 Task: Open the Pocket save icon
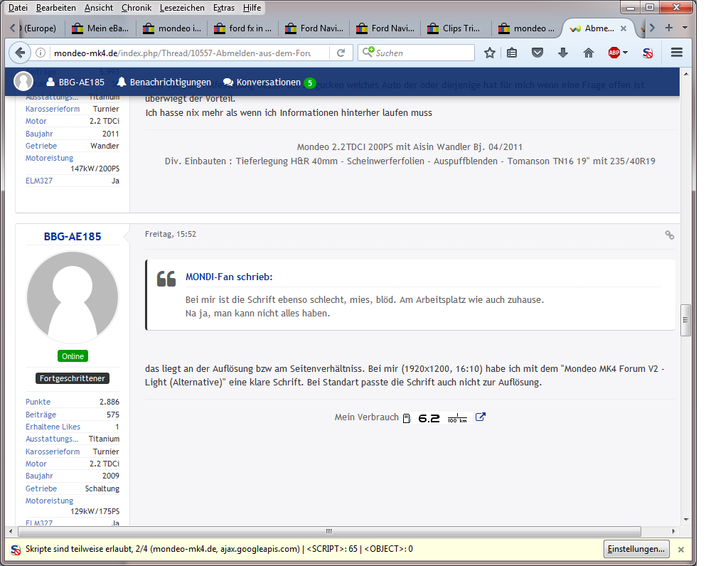[x=538, y=53]
